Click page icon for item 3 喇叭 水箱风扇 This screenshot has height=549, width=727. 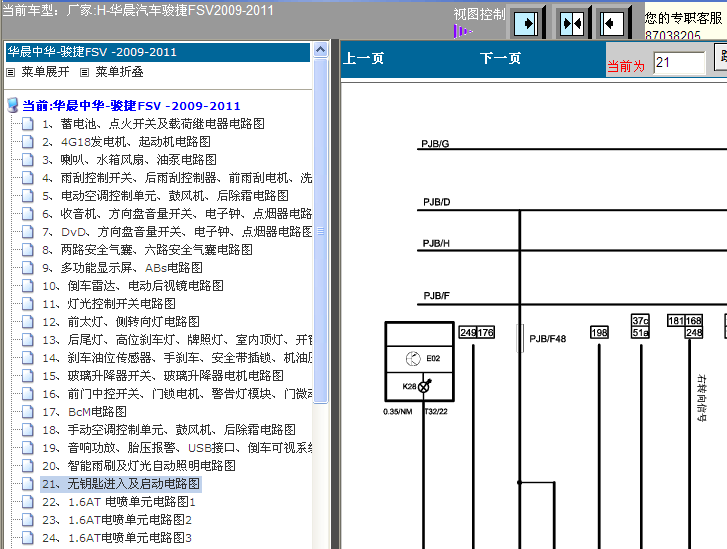tap(28, 160)
